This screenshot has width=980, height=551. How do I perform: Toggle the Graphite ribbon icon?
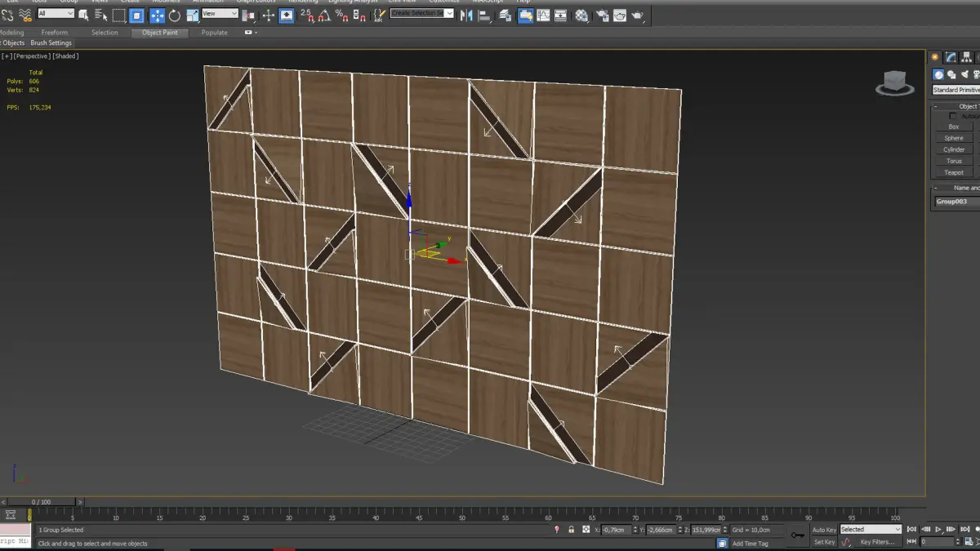coord(525,15)
